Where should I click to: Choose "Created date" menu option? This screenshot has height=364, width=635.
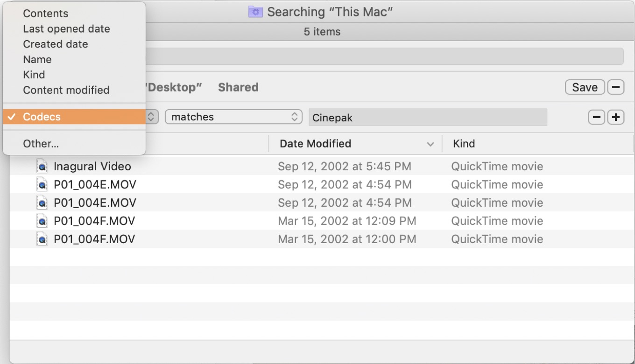(x=55, y=44)
